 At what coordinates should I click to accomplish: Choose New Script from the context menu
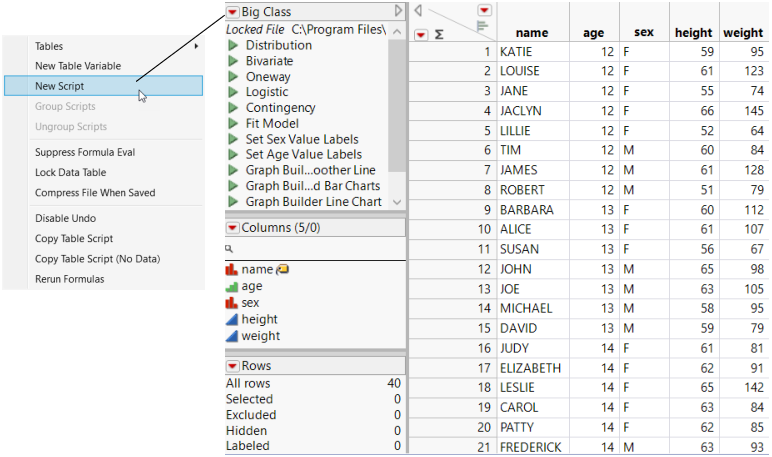[x=66, y=86]
